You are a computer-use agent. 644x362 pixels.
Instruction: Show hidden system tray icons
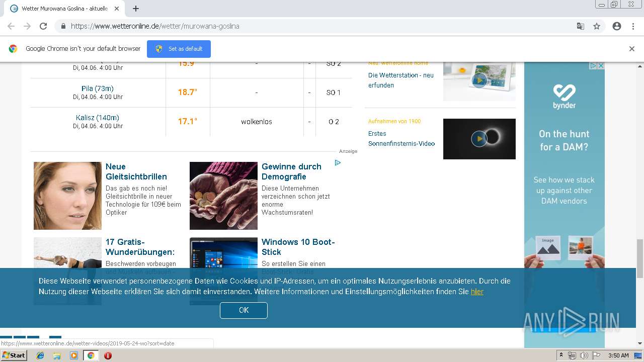pyautogui.click(x=561, y=355)
